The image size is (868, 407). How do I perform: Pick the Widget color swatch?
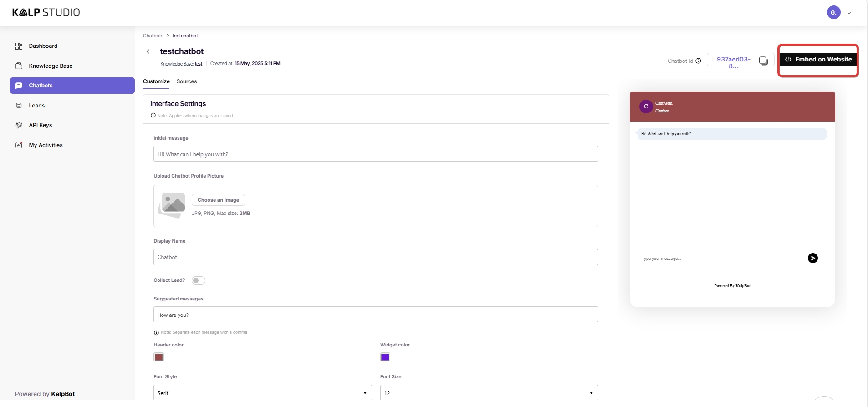tap(385, 357)
